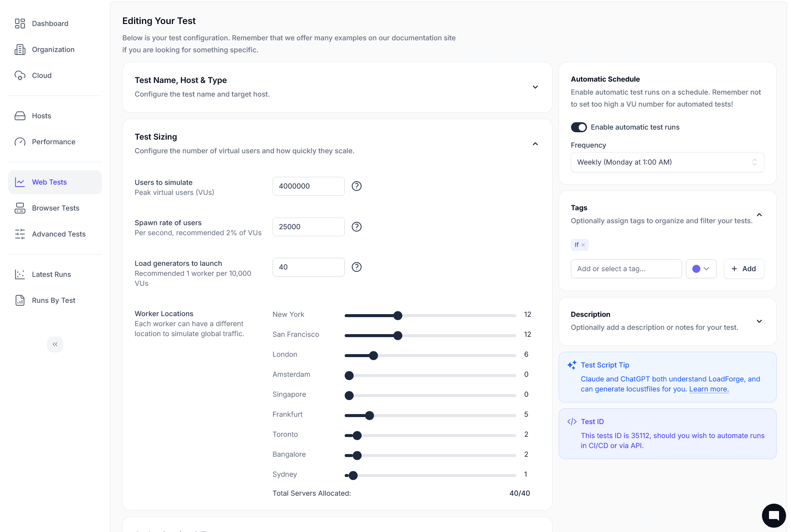Adjust the Frankfurt worker slider
Screen dimensions: 791x532
[370, 415]
